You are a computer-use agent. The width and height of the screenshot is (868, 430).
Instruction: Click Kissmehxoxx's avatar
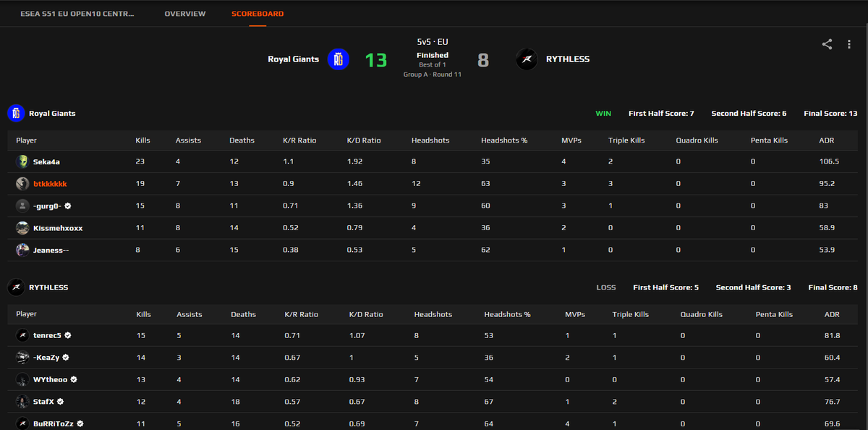(22, 227)
